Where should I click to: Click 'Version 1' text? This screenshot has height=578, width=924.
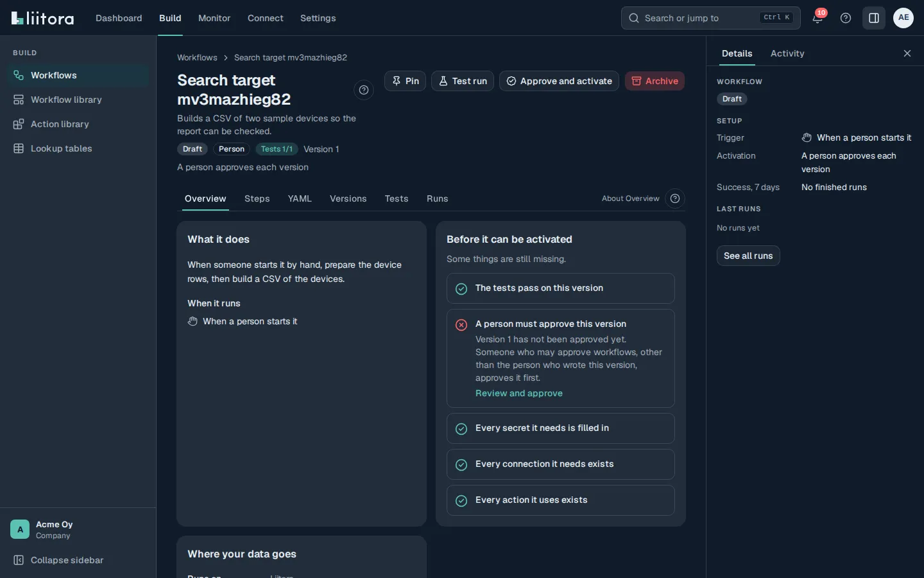coord(321,149)
